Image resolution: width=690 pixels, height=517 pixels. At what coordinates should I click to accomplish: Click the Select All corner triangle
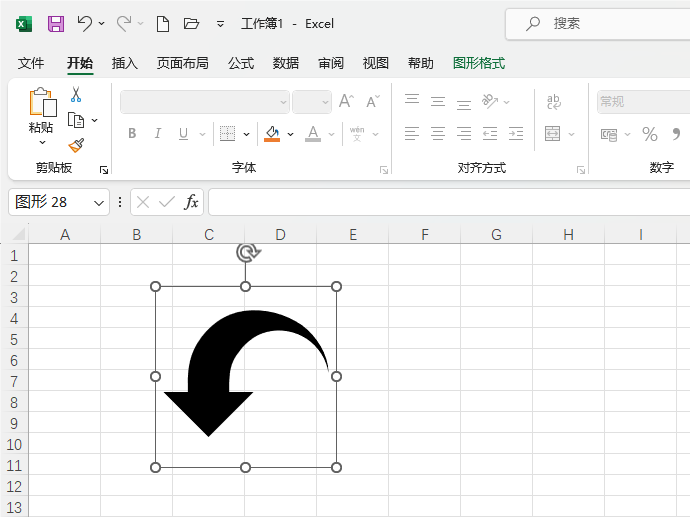(x=18, y=234)
